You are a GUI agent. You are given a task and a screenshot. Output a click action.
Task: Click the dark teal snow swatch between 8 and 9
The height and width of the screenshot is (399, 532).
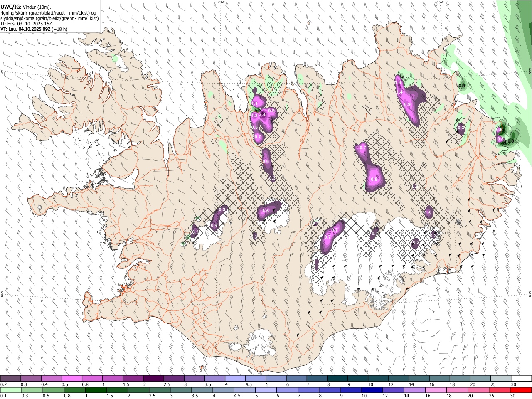337,379
